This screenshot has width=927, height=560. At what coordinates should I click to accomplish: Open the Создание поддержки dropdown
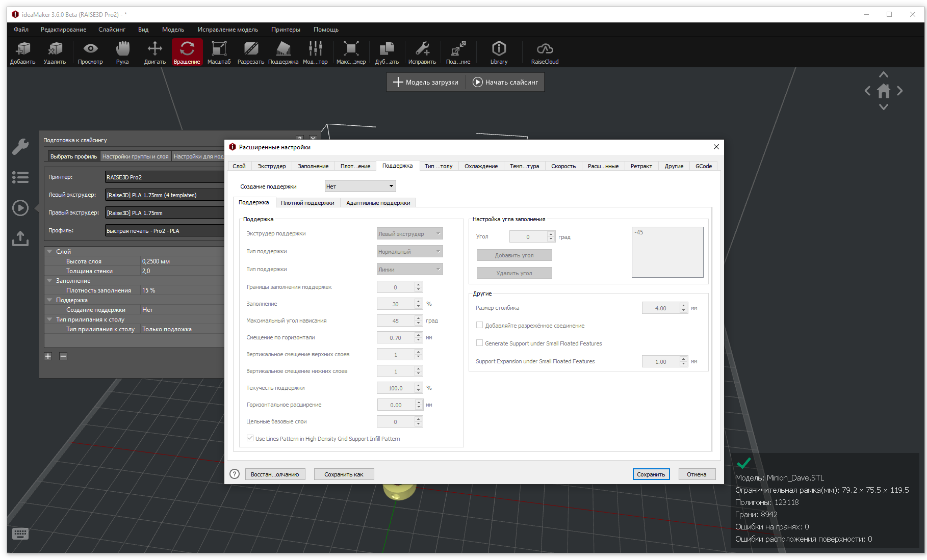coord(360,186)
